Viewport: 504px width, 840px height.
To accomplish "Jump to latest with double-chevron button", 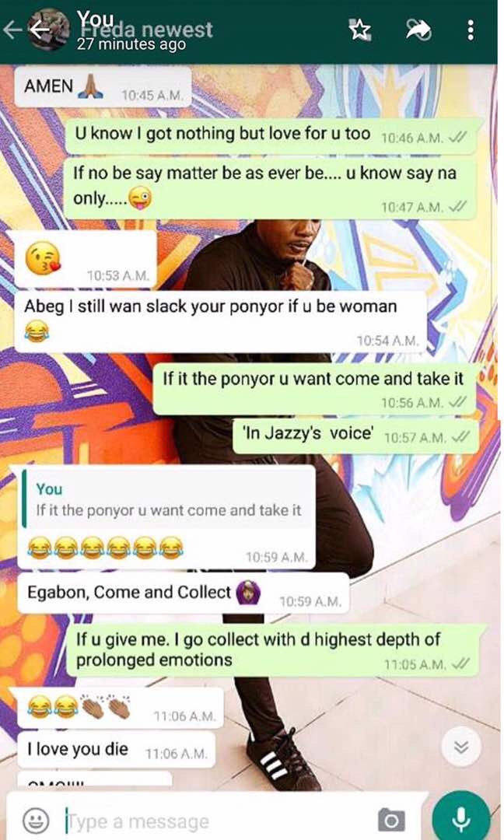I will (x=461, y=746).
